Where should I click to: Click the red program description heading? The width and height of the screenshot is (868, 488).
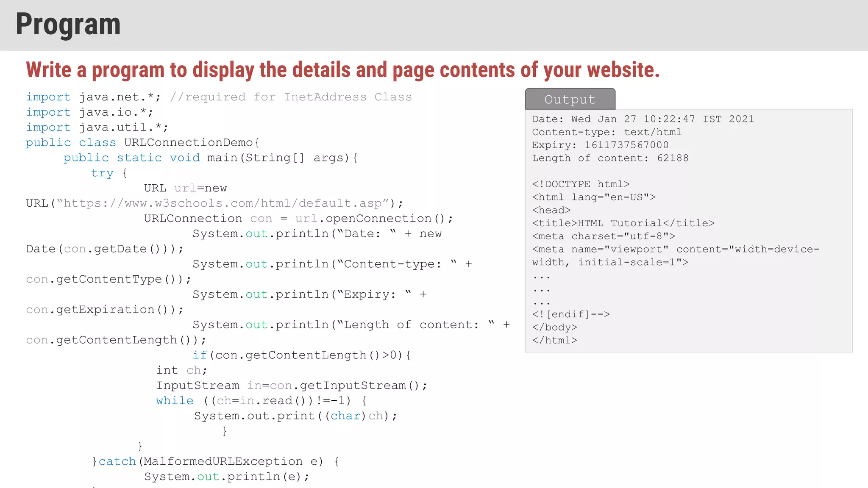(x=342, y=70)
